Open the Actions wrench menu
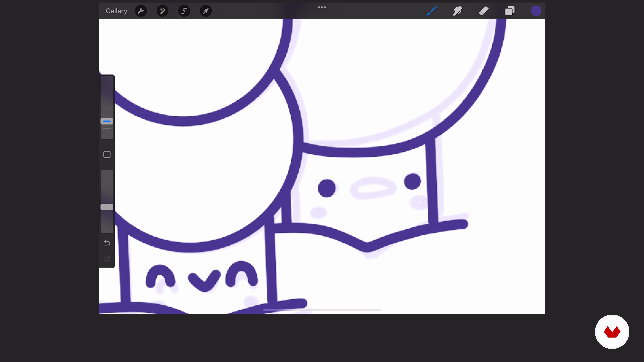The height and width of the screenshot is (362, 644). coord(141,11)
